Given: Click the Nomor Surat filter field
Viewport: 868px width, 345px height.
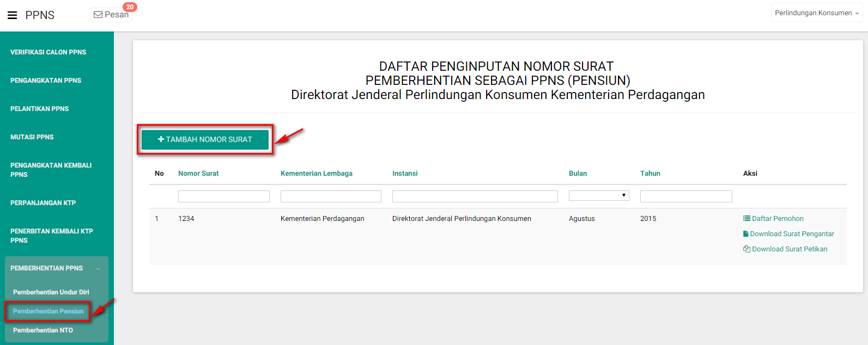Looking at the screenshot, I should [x=223, y=196].
